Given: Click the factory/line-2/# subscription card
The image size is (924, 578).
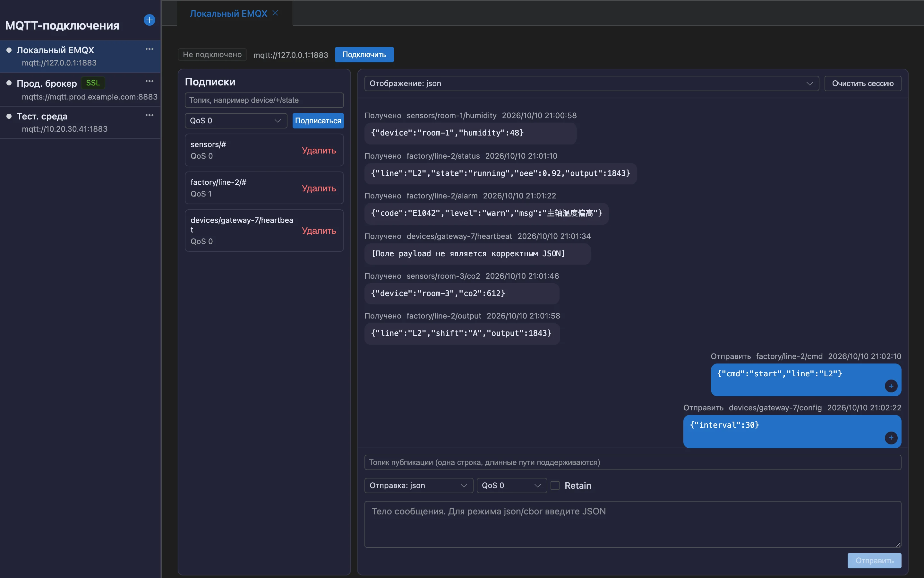Looking at the screenshot, I should pos(264,188).
